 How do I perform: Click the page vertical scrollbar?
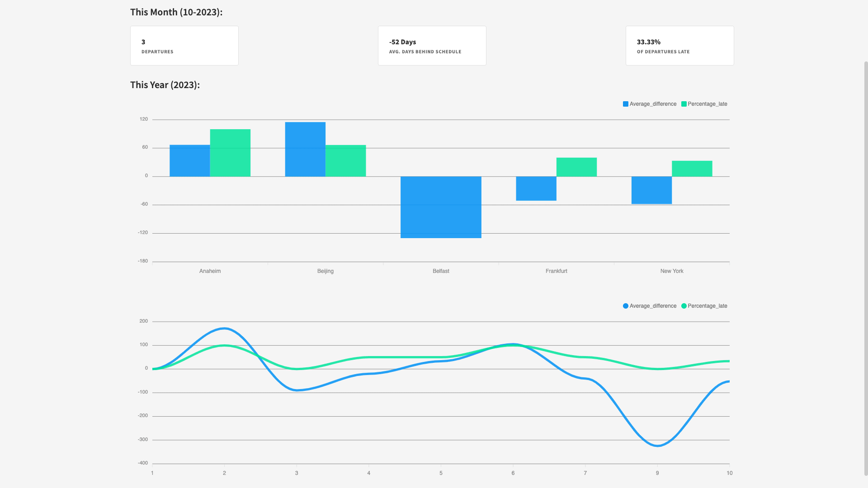pos(866,268)
